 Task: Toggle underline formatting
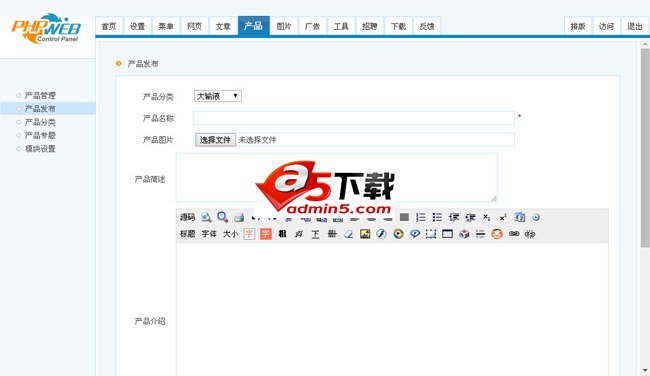pos(315,234)
